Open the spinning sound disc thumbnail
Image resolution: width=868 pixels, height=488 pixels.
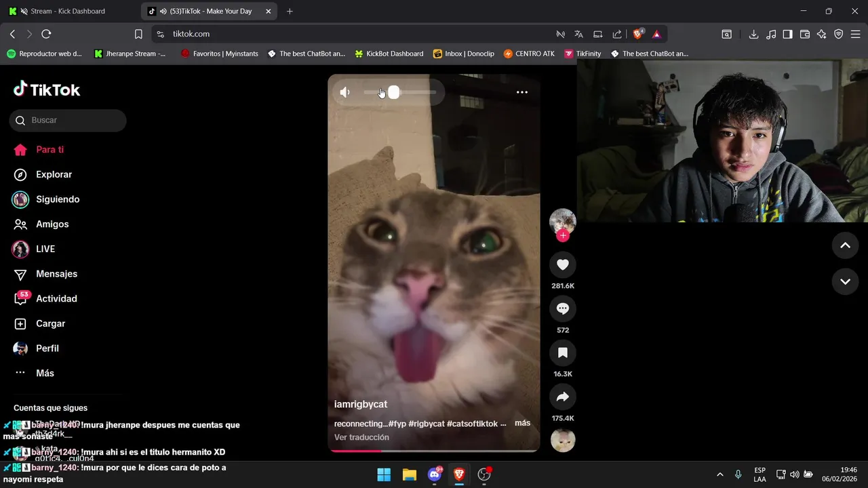click(562, 441)
